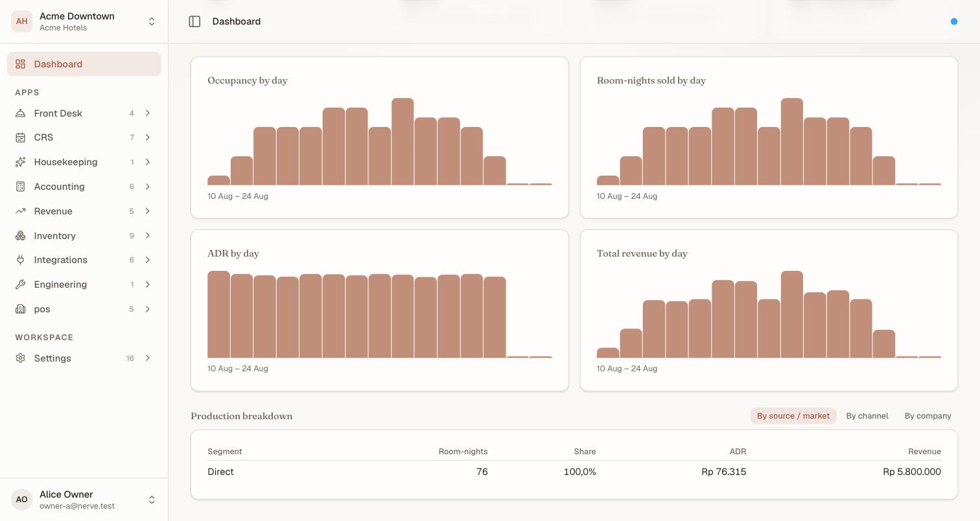980x521 pixels.
Task: Open the pos menu item
Action: coord(84,309)
